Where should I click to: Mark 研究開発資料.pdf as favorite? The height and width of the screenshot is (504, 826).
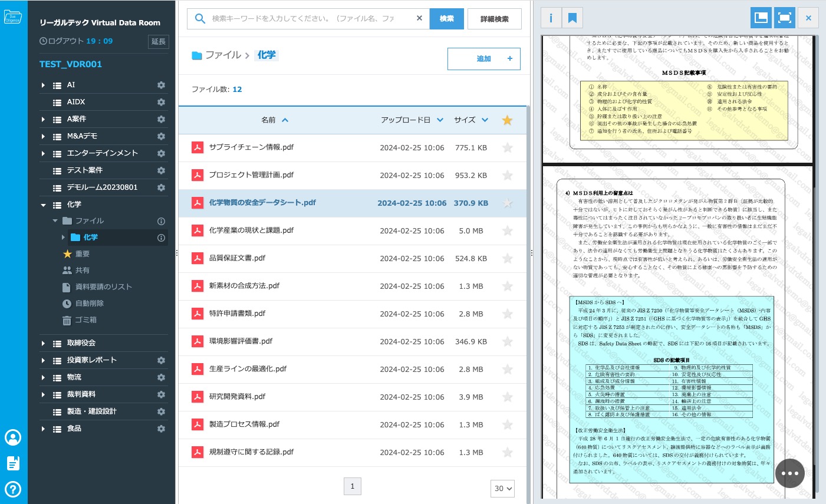tap(507, 397)
